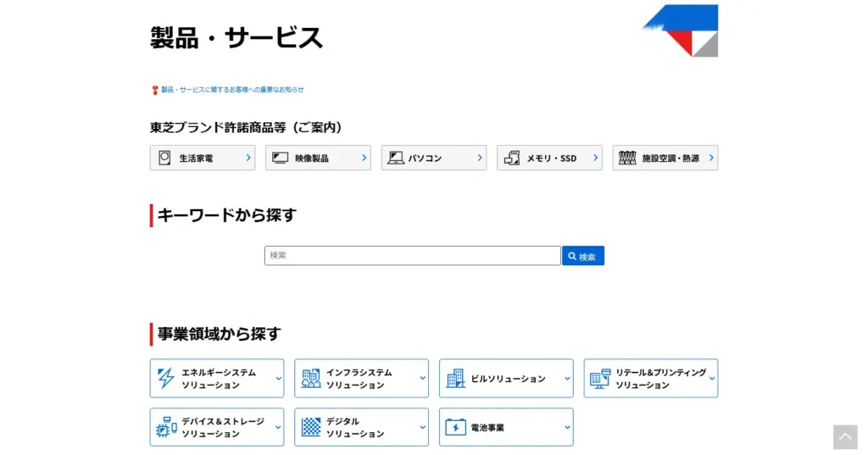
Task: Expand 電池事業 dropdown chevron
Action: pos(567,427)
